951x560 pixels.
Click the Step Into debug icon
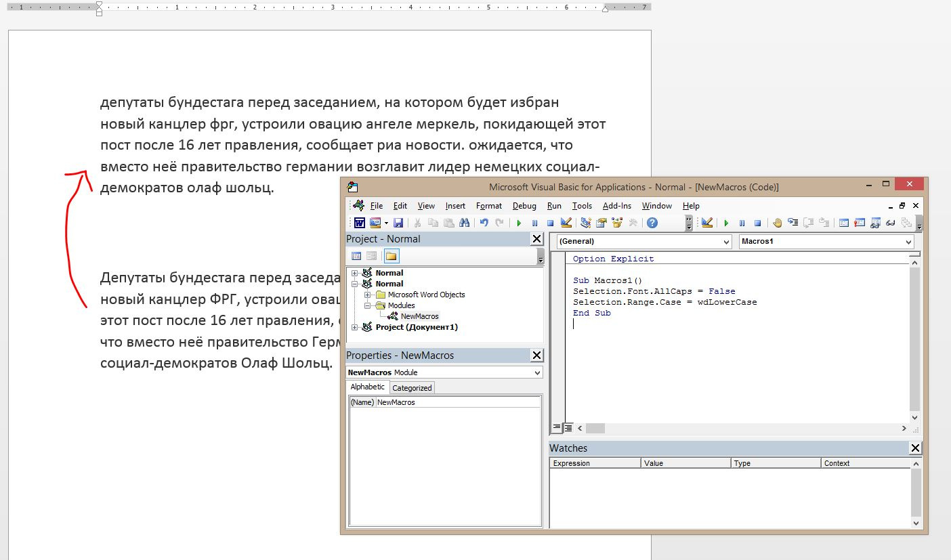tap(792, 222)
